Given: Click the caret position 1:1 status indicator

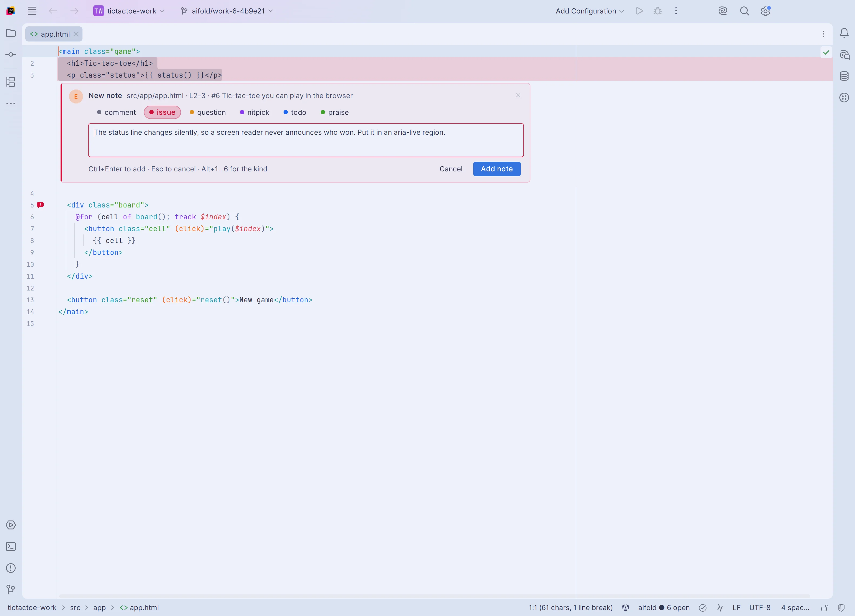Looking at the screenshot, I should (x=570, y=607).
